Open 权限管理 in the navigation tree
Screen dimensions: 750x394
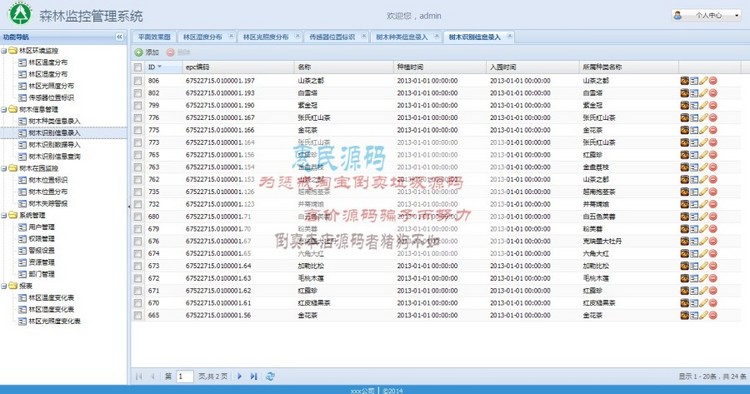click(42, 239)
